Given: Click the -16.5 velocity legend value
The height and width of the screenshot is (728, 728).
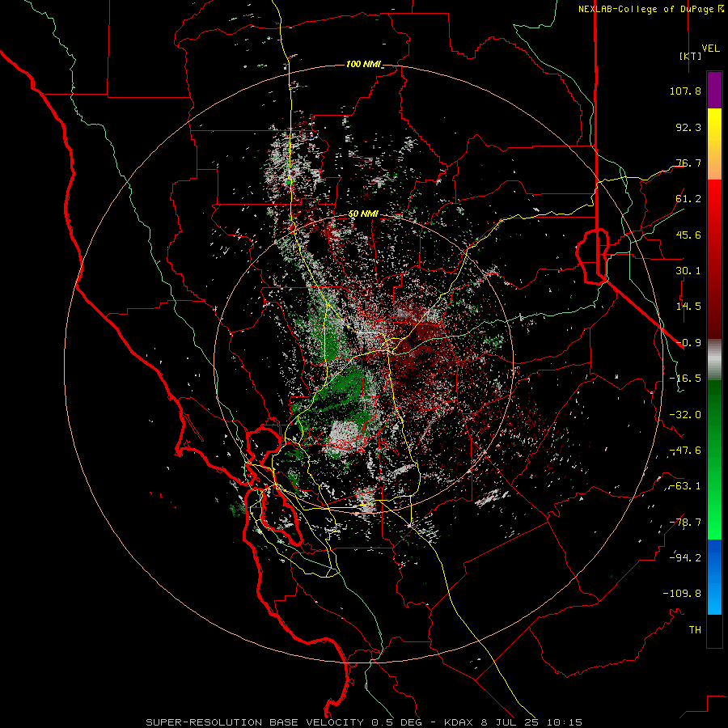Looking at the screenshot, I should point(685,379).
